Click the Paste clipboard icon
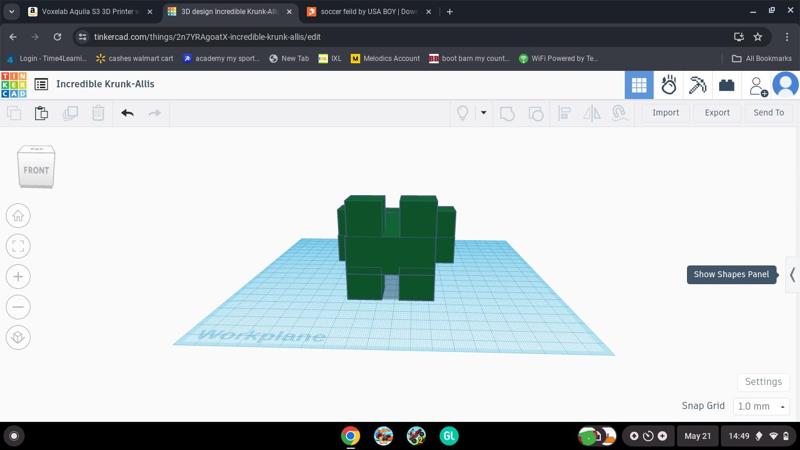800x450 pixels. [41, 113]
